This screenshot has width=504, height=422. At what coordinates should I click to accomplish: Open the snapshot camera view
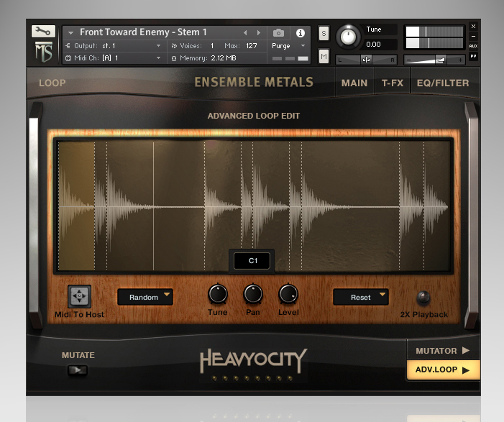tap(278, 33)
